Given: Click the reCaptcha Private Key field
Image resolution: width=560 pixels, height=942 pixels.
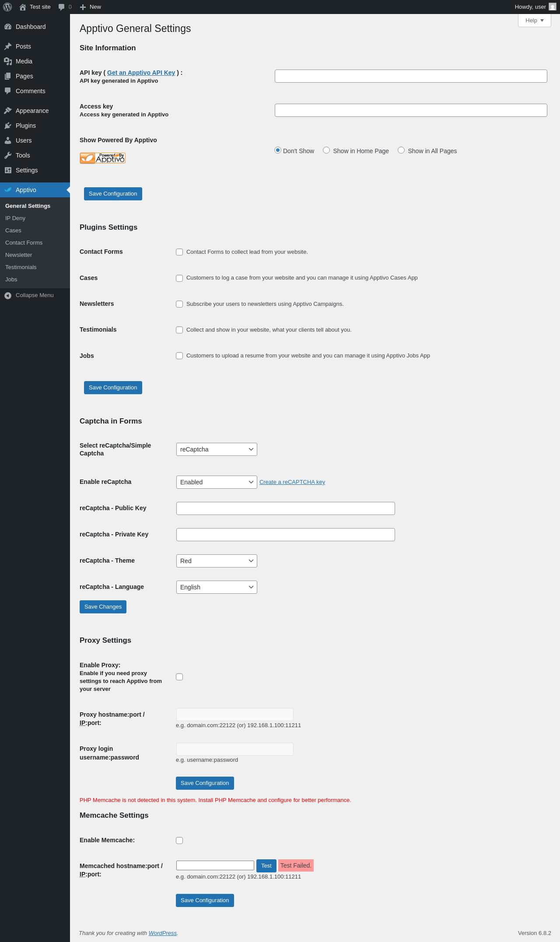Looking at the screenshot, I should (286, 535).
